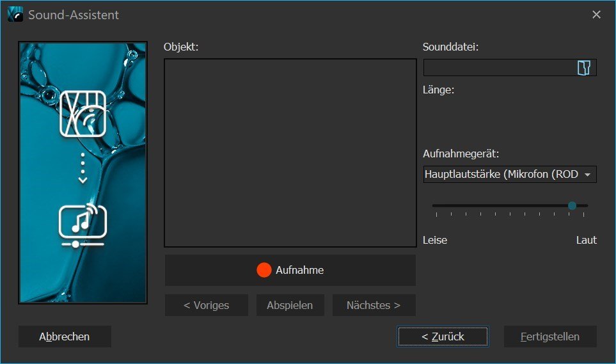The height and width of the screenshot is (364, 616).
Task: Click the slider track near the Leise end
Action: pos(441,205)
